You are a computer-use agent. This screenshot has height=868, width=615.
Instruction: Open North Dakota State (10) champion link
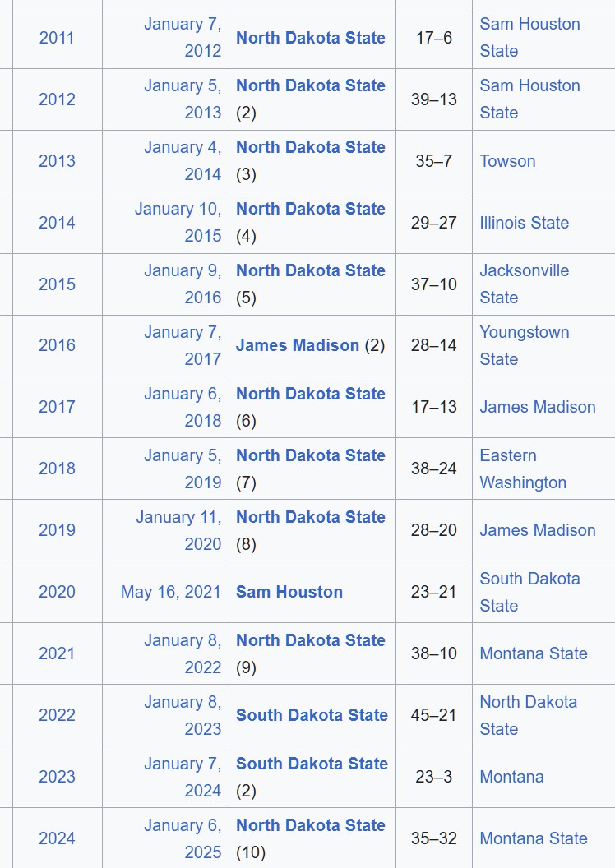[x=311, y=825]
